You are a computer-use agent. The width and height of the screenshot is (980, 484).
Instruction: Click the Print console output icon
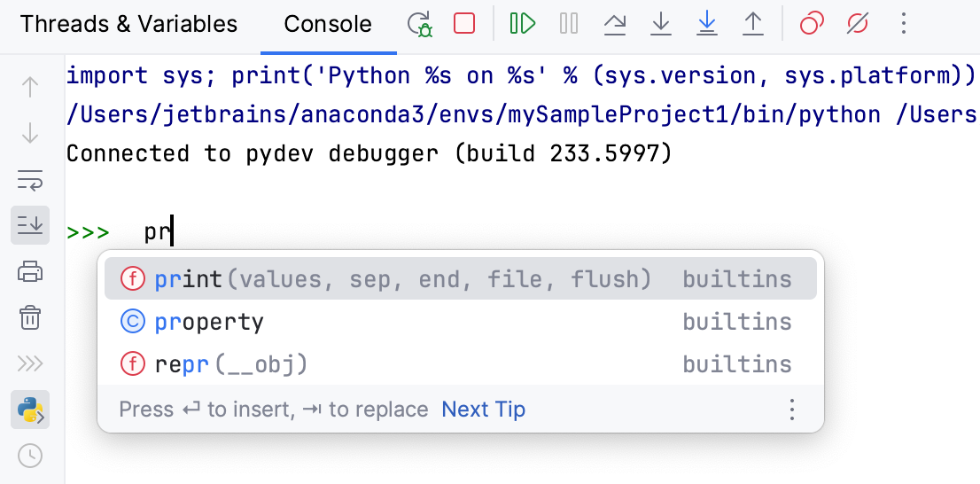(30, 271)
